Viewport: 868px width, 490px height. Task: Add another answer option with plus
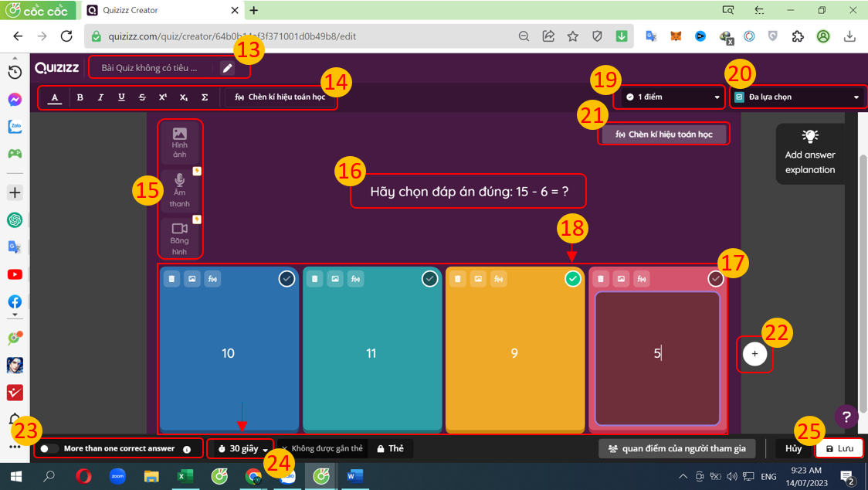coord(754,354)
